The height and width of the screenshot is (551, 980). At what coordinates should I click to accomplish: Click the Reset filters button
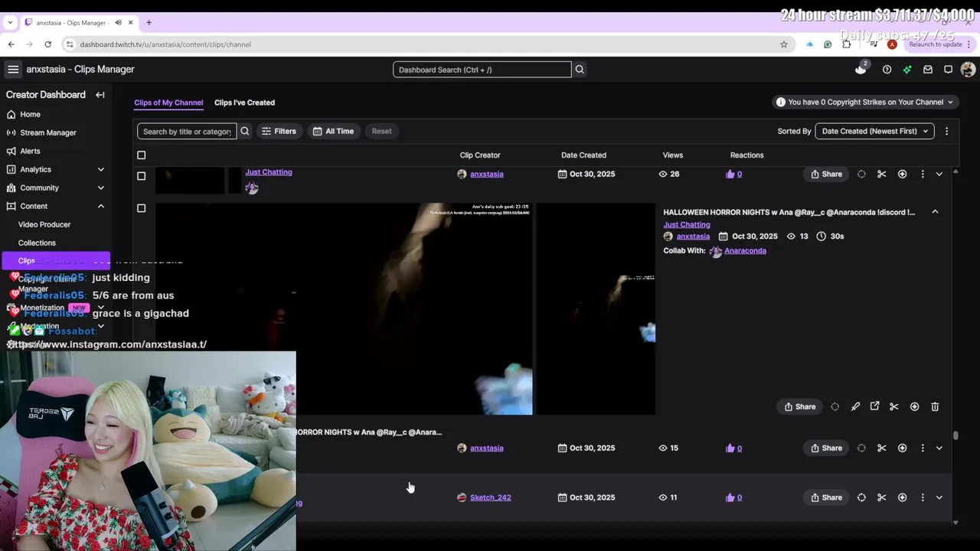[381, 131]
